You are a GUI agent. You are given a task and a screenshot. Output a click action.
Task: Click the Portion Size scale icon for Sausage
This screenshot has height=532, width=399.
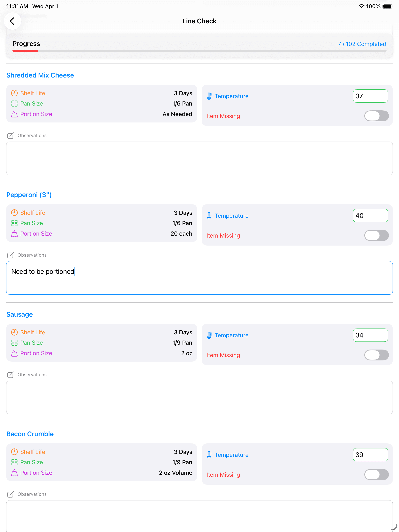pyautogui.click(x=14, y=353)
